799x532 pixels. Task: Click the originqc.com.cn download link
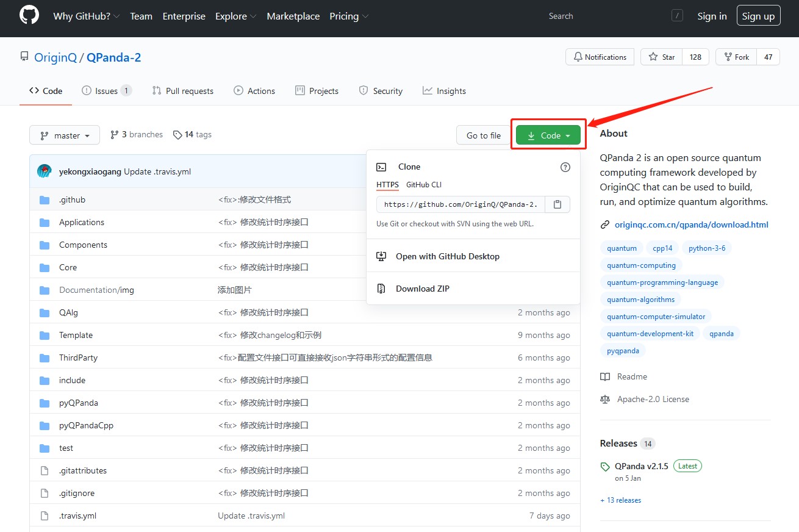click(x=691, y=225)
